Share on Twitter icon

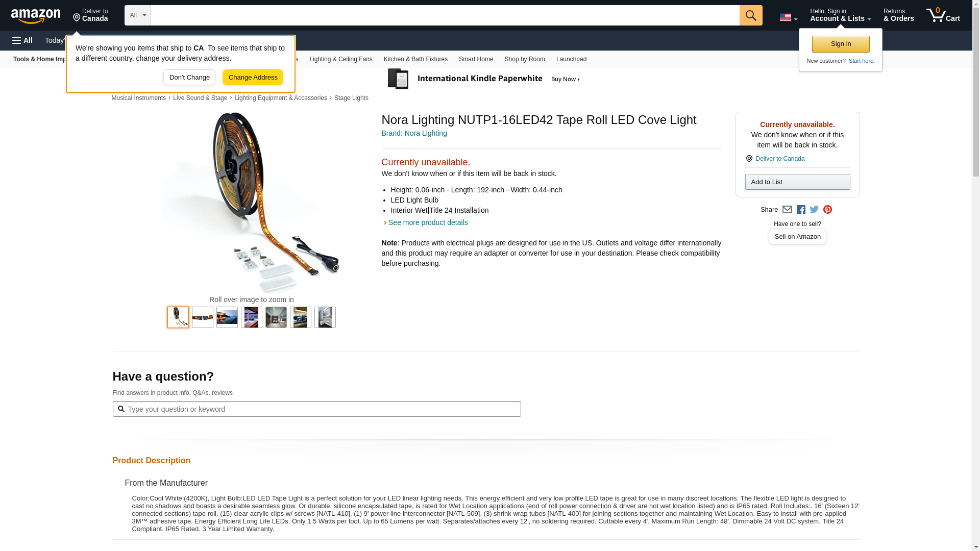[x=814, y=210]
